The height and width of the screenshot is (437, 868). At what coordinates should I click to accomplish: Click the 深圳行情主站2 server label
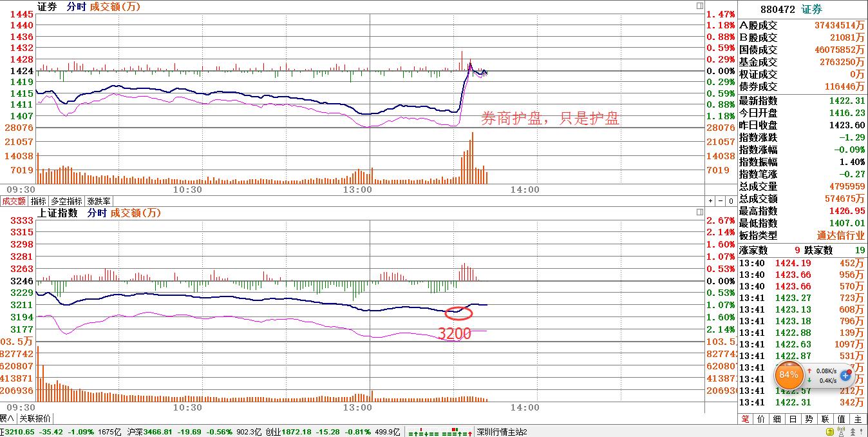[x=502, y=432]
